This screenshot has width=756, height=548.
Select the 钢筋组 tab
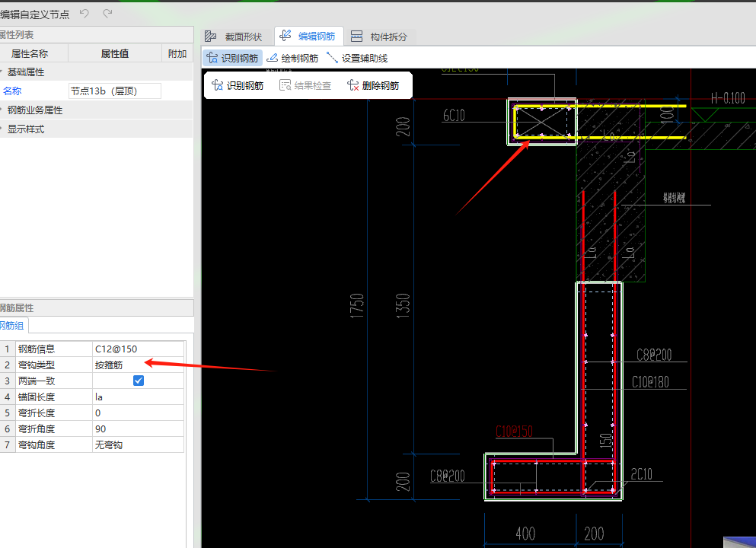[x=13, y=325]
